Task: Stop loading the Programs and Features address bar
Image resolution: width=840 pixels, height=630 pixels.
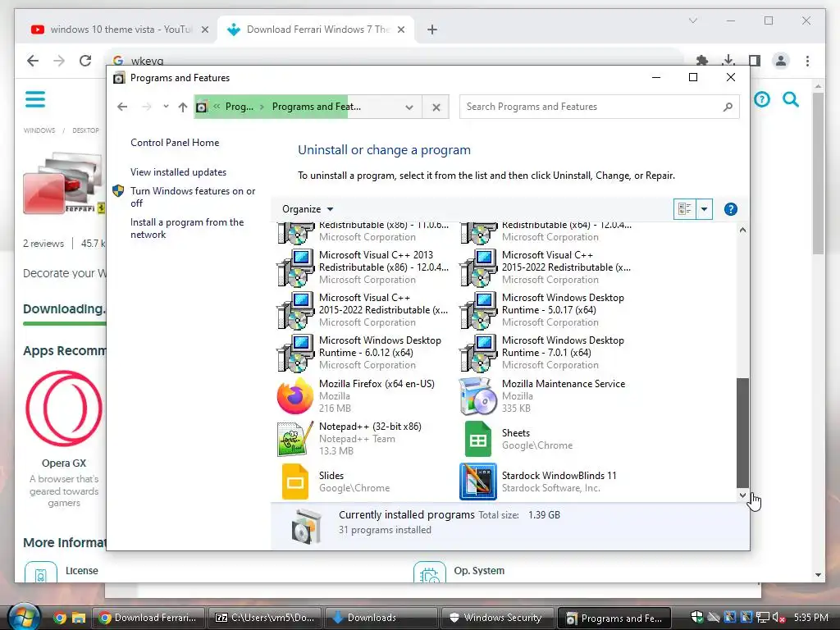Action: tap(436, 107)
